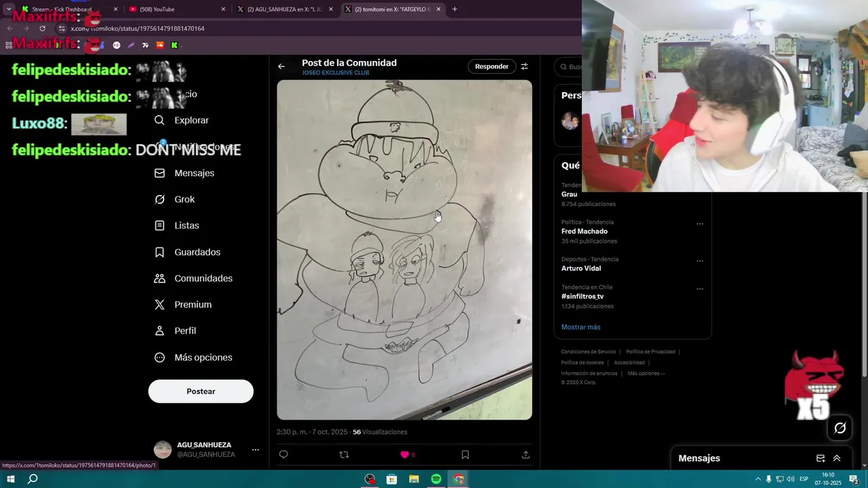
Task: Reload the page
Action: (x=42, y=28)
